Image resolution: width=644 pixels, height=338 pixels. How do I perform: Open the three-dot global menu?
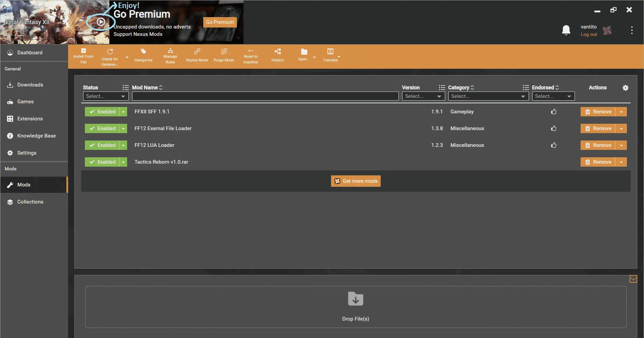tap(632, 30)
